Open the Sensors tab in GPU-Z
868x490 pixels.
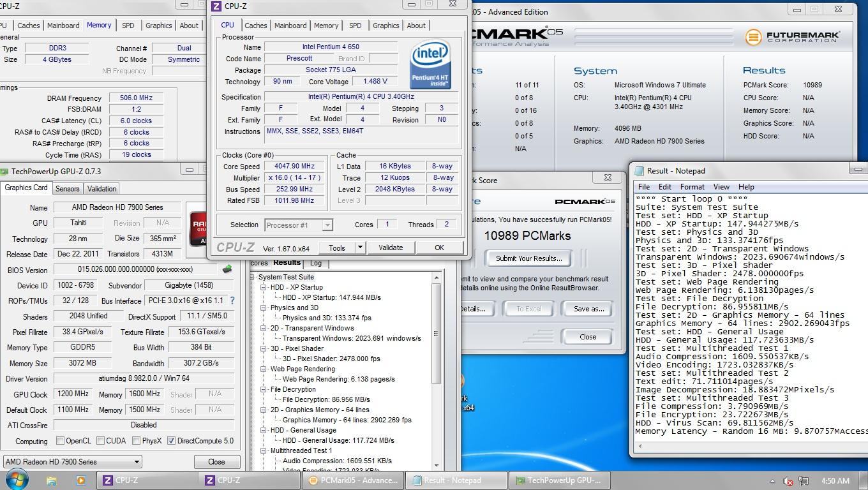[x=67, y=189]
